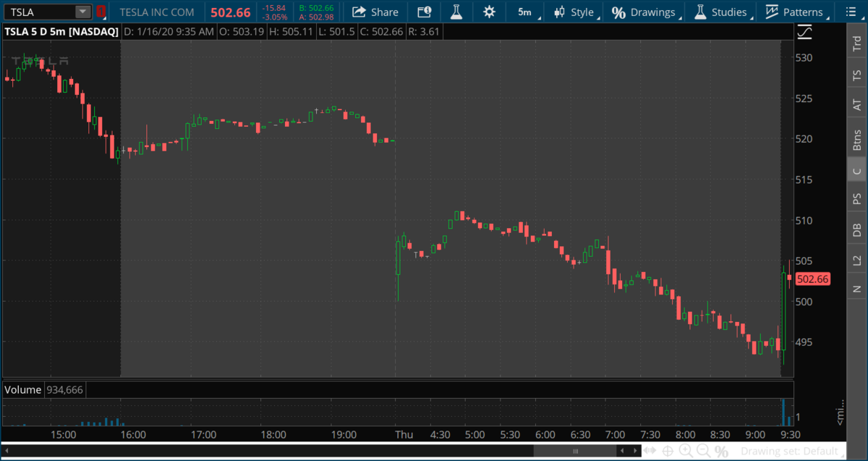
Task: Open the AT sidebar tab
Action: pyautogui.click(x=856, y=106)
